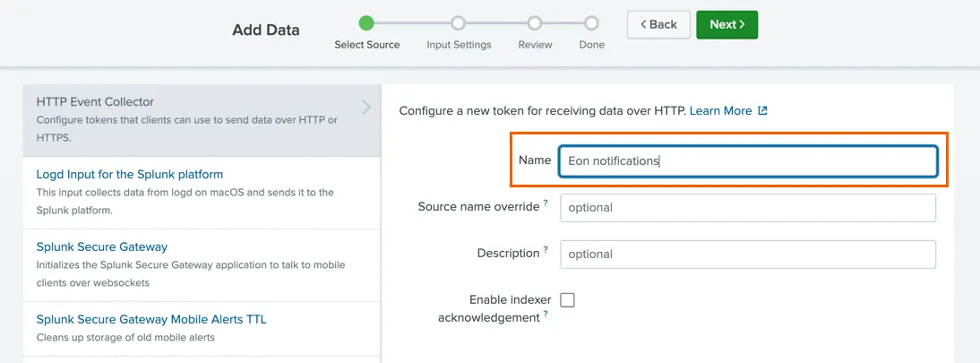The image size is (980, 363).
Task: Go back with the Back button
Action: pos(658,24)
